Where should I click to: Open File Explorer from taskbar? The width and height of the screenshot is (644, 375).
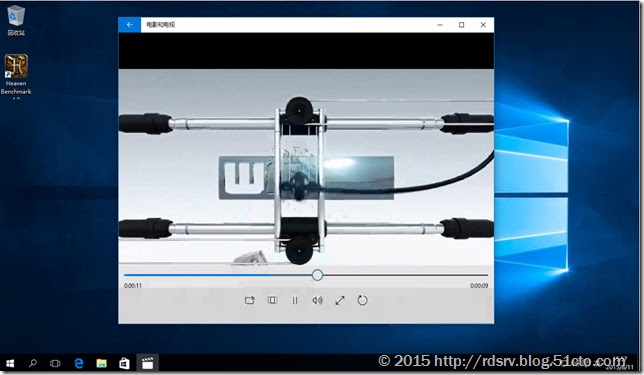point(101,363)
